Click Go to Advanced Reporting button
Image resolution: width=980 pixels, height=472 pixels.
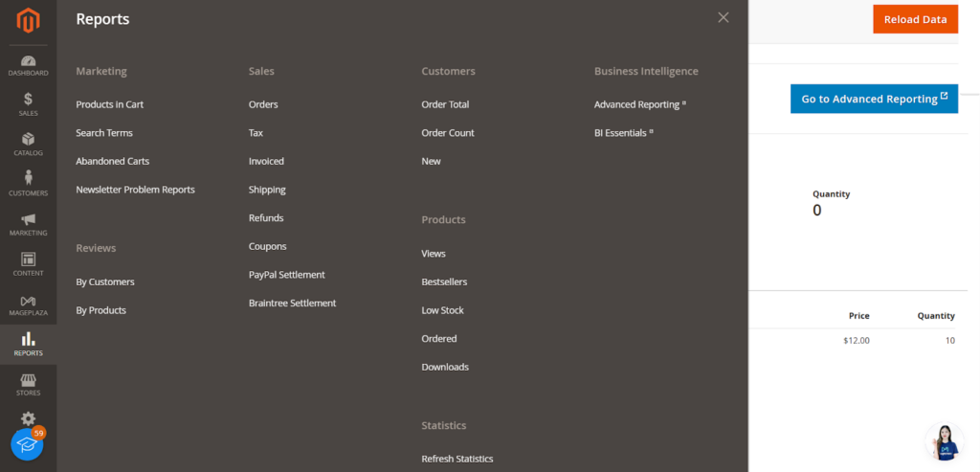pos(874,99)
